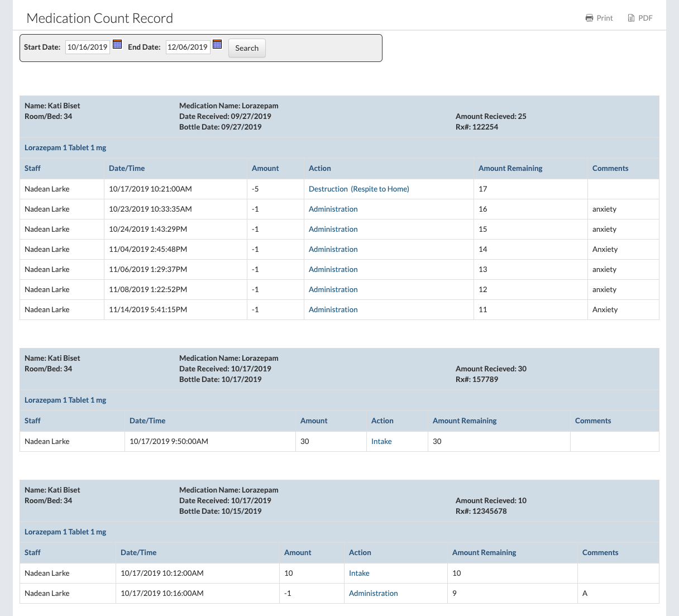679x616 pixels.
Task: Click the End Date input field
Action: (188, 47)
